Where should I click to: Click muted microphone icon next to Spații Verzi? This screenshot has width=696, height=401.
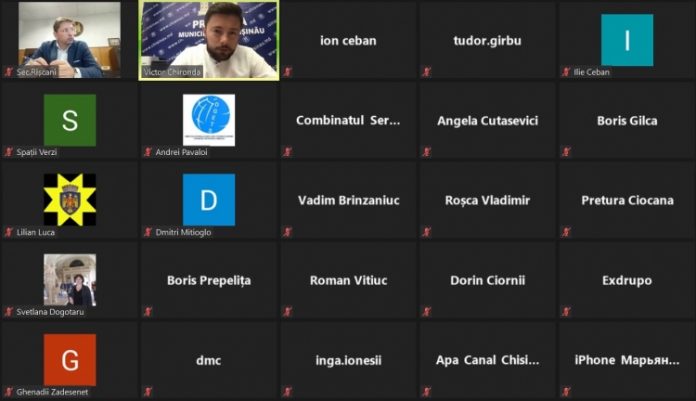coord(9,152)
